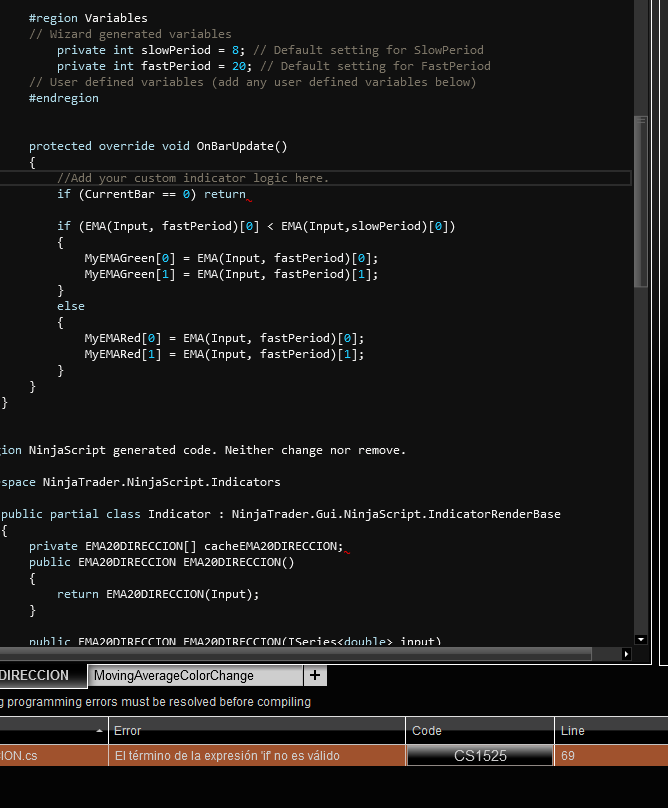
Task: Open the CS1525 error code link
Action: (480, 756)
